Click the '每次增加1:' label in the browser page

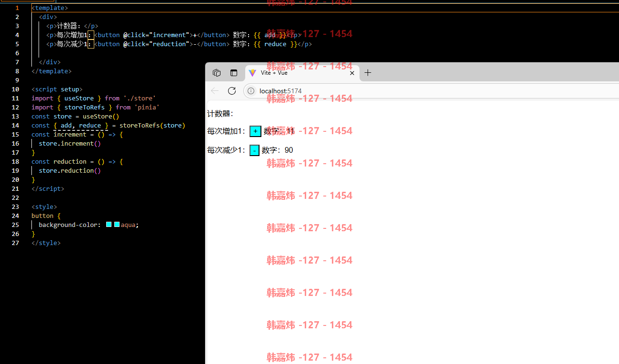click(x=227, y=131)
